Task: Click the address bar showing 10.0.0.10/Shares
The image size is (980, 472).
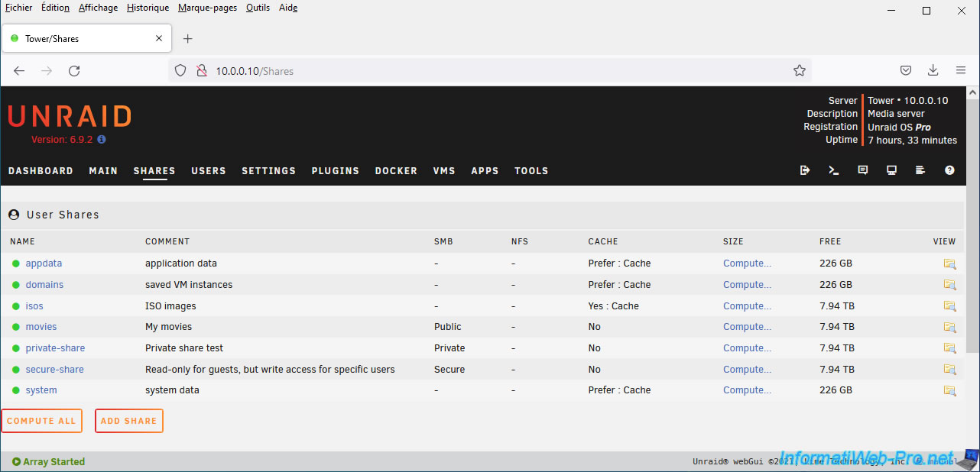Action: pyautogui.click(x=489, y=71)
